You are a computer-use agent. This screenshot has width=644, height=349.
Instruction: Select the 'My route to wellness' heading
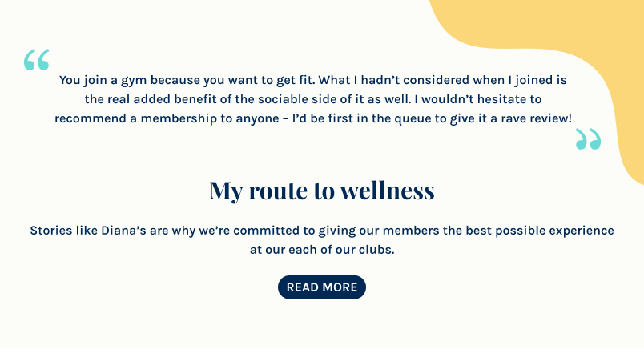tap(322, 191)
